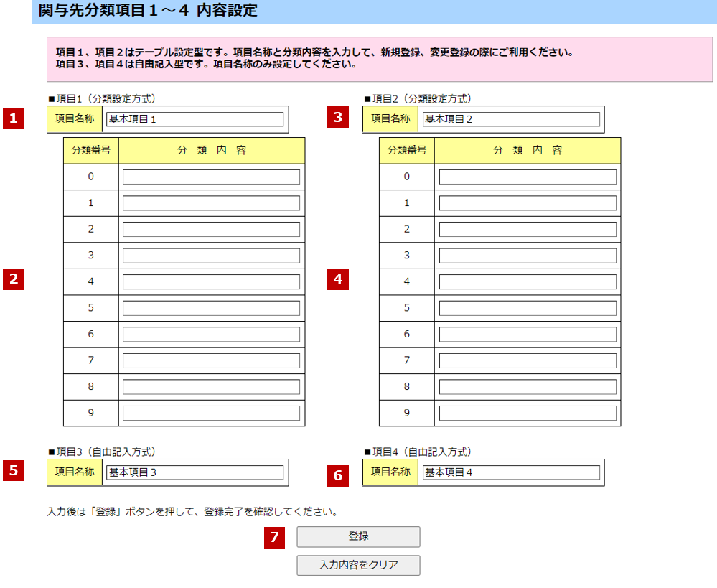The image size is (717, 588).
Task: Click 項目1 分類内容 field in row 9
Action: (x=211, y=413)
